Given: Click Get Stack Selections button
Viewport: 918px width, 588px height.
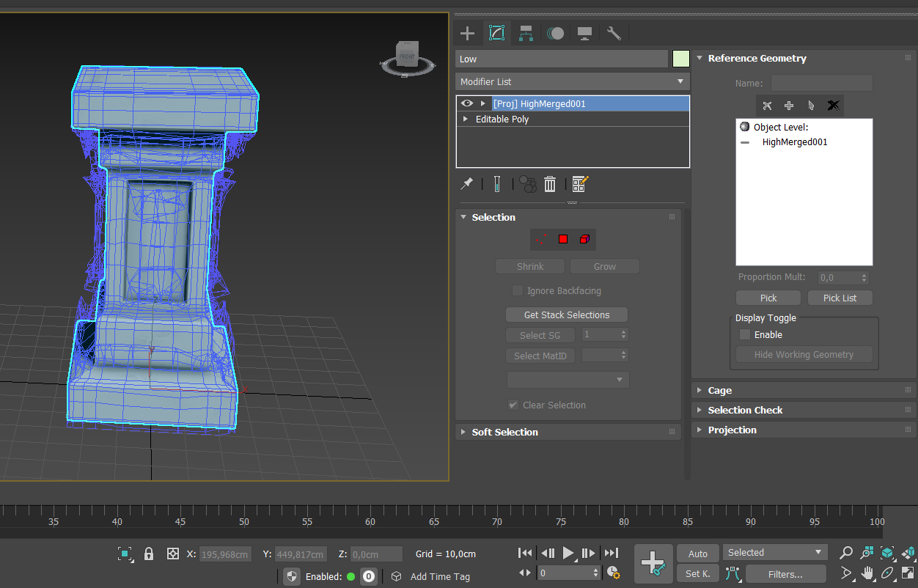Looking at the screenshot, I should (567, 315).
